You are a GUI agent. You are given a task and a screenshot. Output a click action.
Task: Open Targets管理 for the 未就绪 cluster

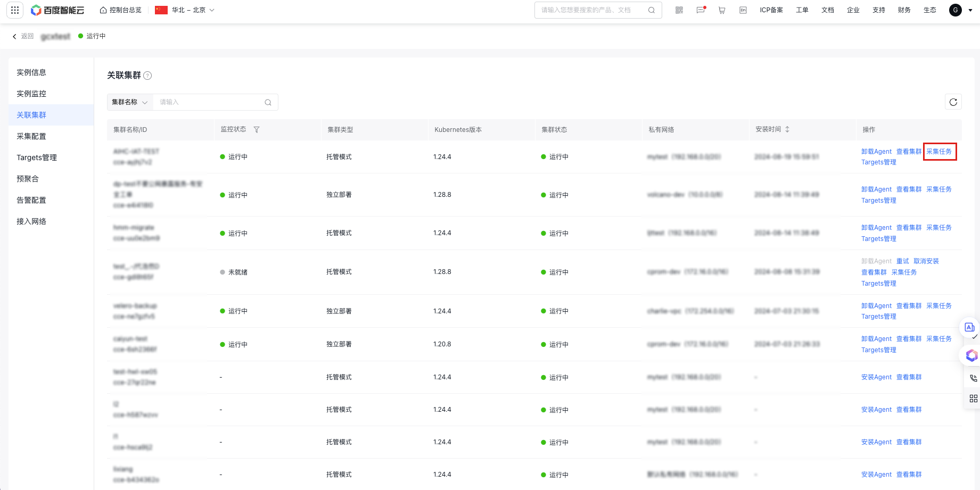click(879, 284)
